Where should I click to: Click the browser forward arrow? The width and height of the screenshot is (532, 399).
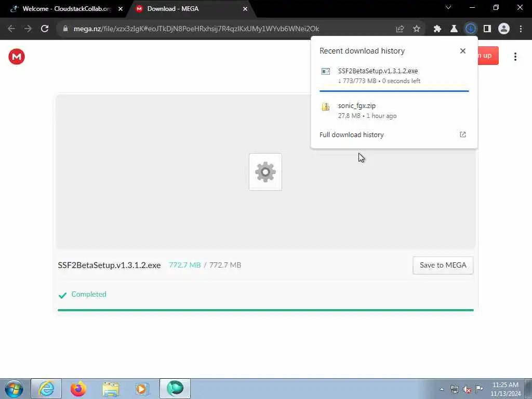point(28,29)
